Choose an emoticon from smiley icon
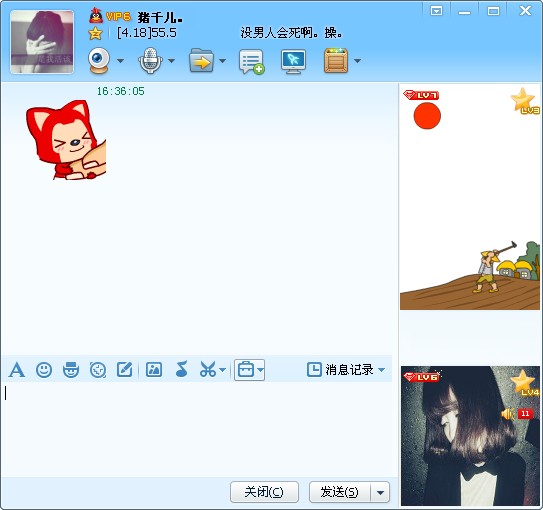 point(44,370)
